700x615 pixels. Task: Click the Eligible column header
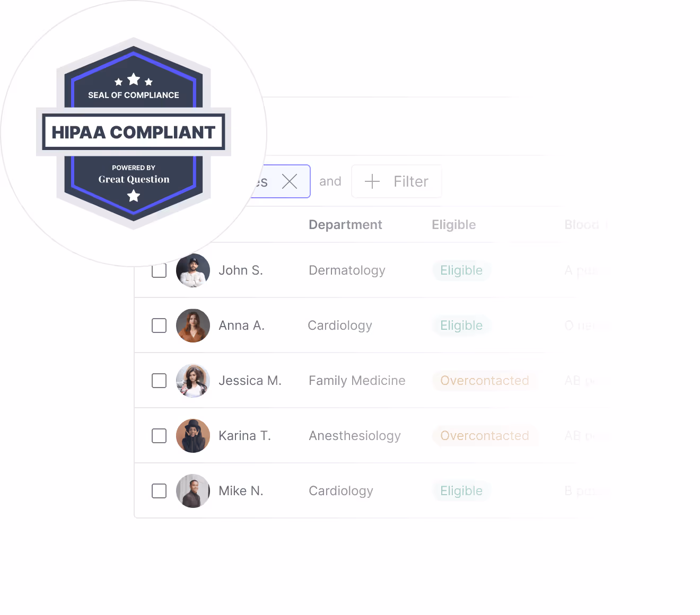(453, 224)
